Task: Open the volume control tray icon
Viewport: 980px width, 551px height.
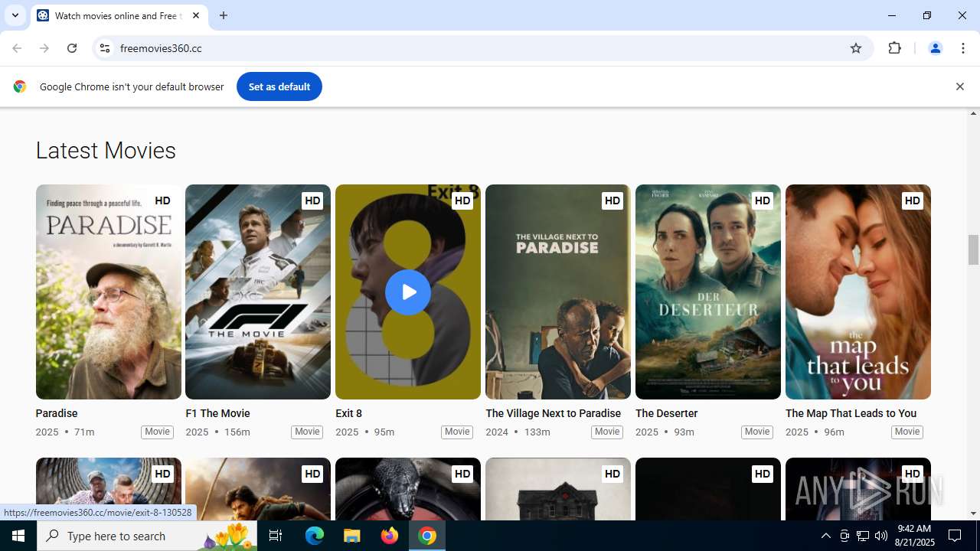Action: [x=880, y=536]
